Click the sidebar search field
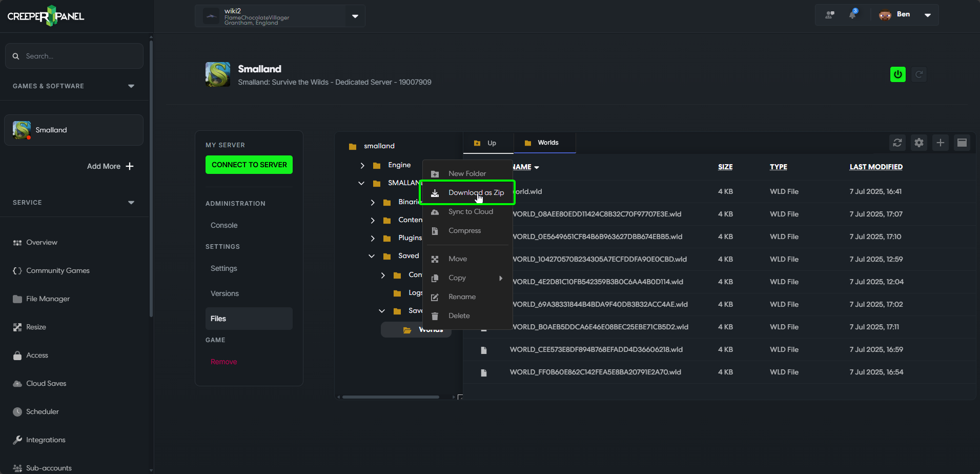 pos(74,56)
